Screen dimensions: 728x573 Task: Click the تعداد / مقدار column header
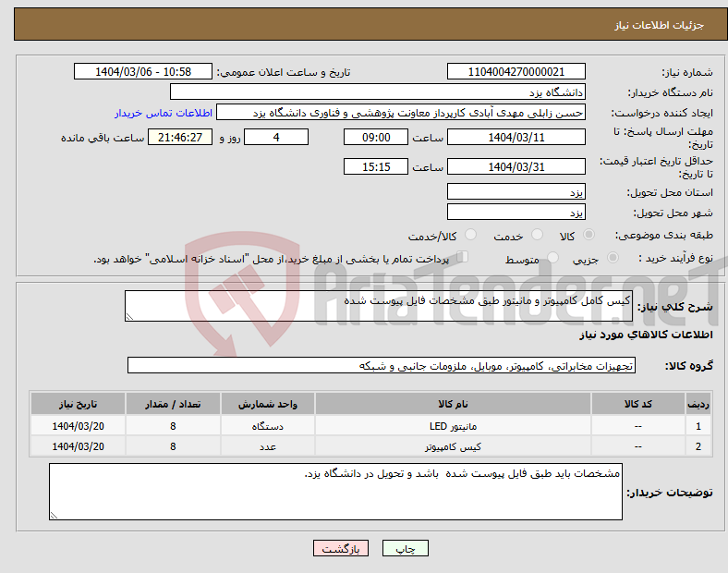(173, 404)
